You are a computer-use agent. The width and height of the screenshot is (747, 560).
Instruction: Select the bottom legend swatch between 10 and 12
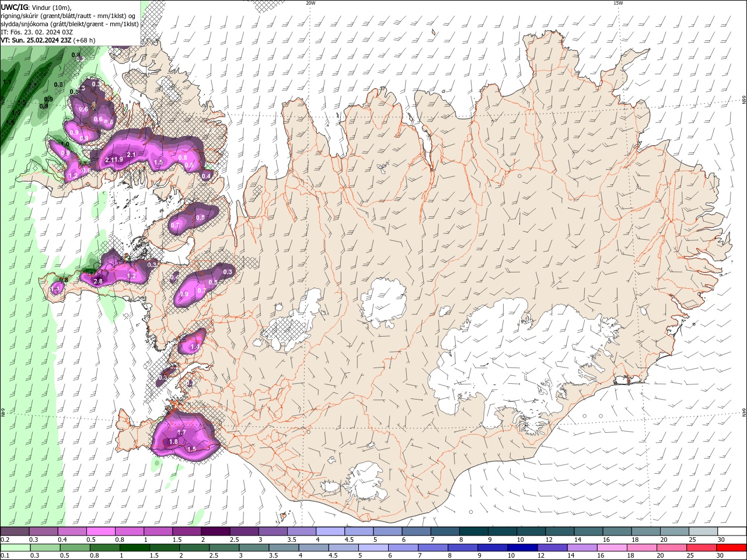point(522,548)
